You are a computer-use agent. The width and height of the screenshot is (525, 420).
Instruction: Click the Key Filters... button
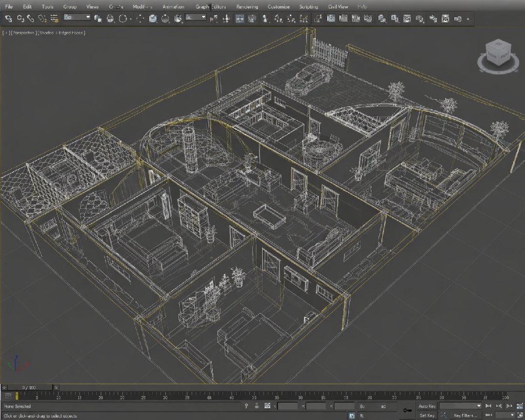[x=465, y=415]
